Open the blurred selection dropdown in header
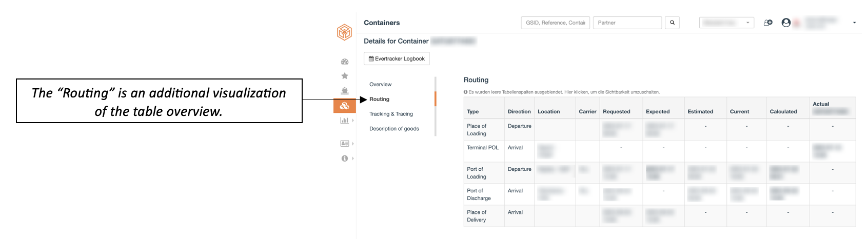868x239 pixels. 726,23
